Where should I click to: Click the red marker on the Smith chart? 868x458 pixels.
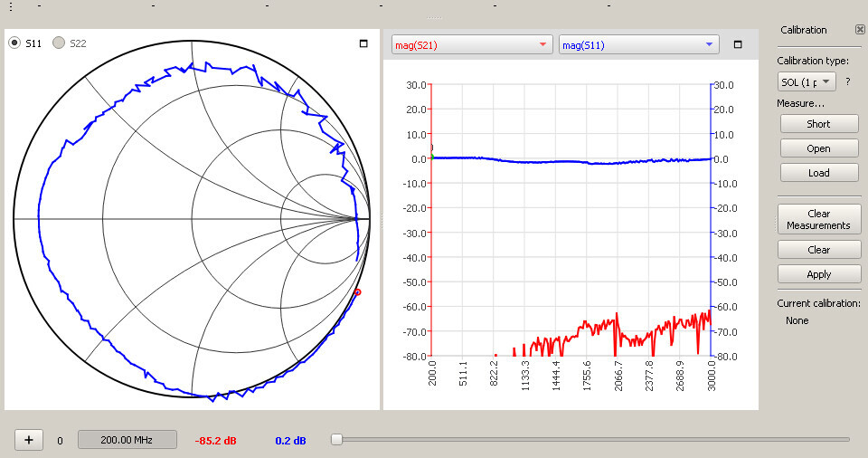tap(358, 292)
